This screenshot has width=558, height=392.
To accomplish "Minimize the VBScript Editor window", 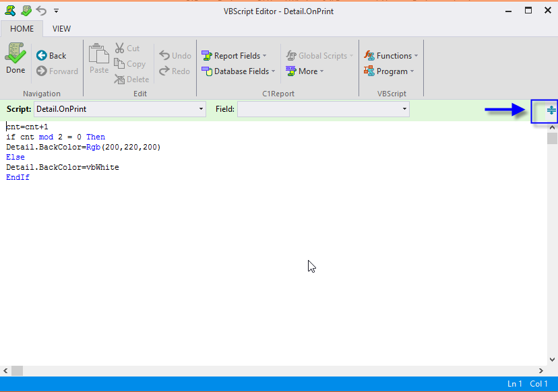I will 509,11.
